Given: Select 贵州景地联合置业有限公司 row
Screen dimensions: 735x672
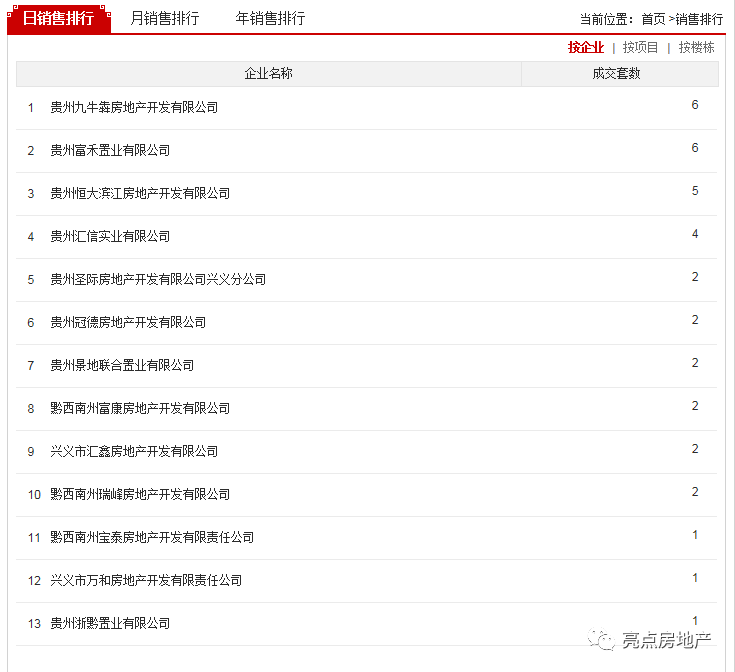Looking at the screenshot, I should click(367, 366).
